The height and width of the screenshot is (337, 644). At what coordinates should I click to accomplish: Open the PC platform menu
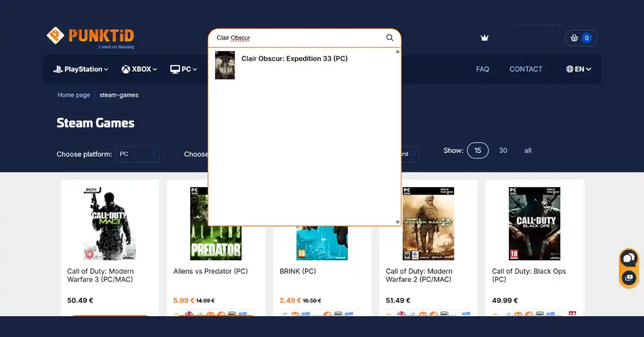point(184,69)
